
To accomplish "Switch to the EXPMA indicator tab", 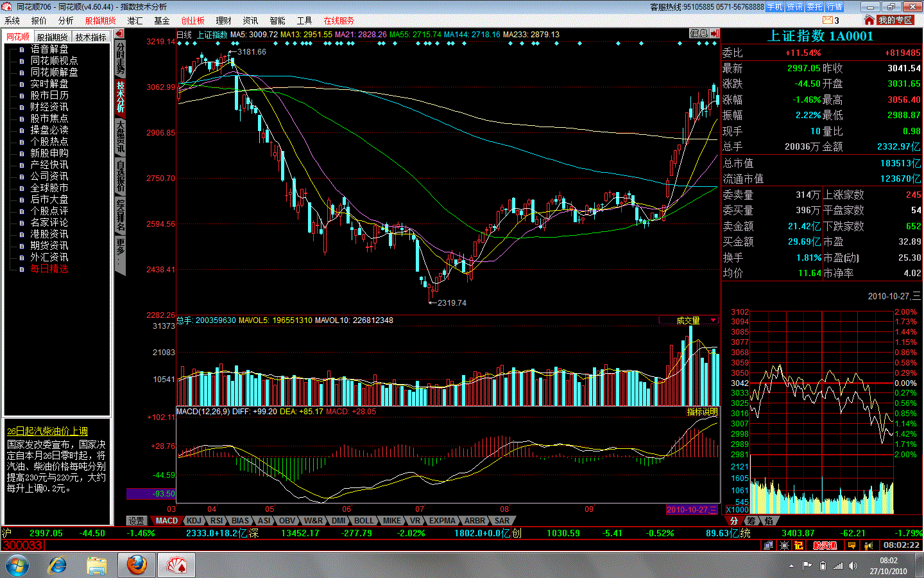I will tap(442, 521).
